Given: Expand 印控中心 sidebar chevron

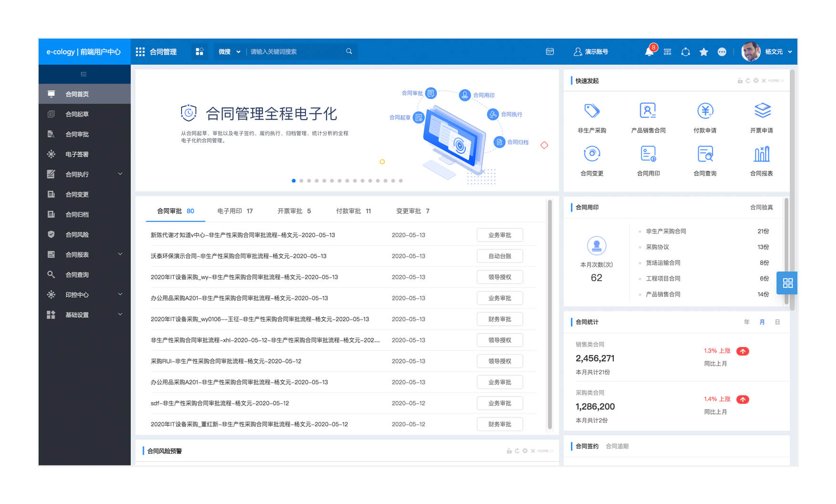Looking at the screenshot, I should pyautogui.click(x=120, y=294).
